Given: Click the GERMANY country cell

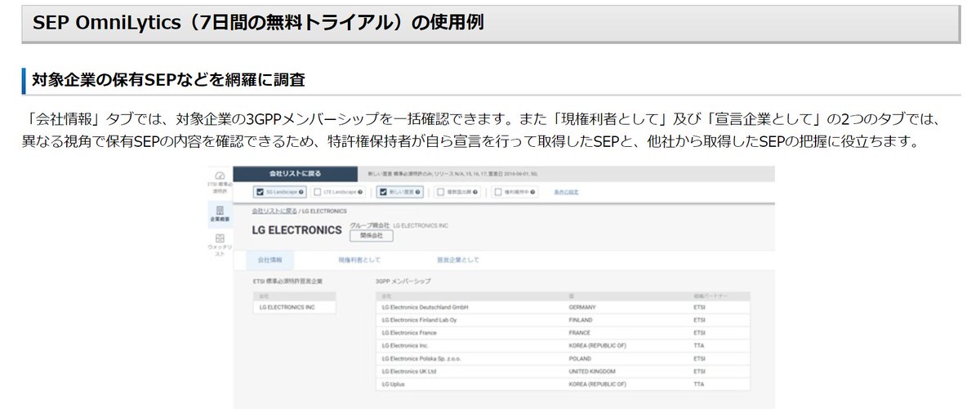Looking at the screenshot, I should coord(584,307).
